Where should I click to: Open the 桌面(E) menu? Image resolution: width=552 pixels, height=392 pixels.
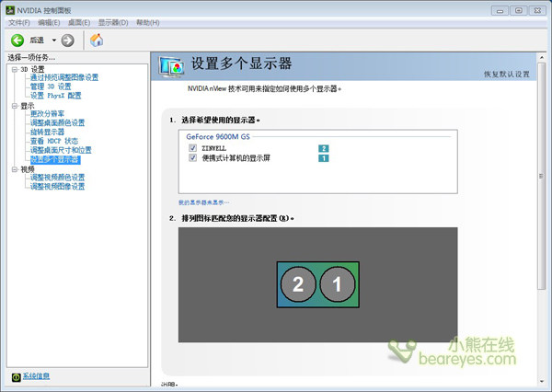[x=79, y=23]
